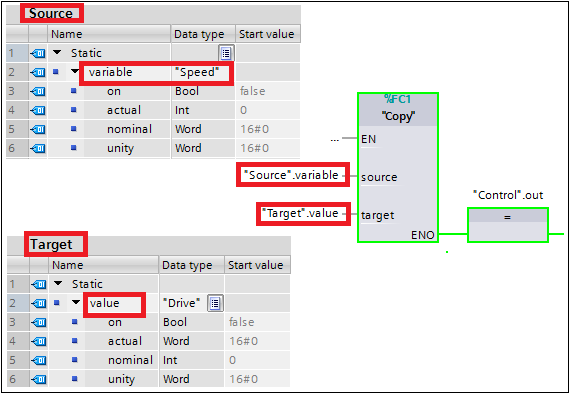Select the blue marker beside 'on' in Source

click(74, 91)
